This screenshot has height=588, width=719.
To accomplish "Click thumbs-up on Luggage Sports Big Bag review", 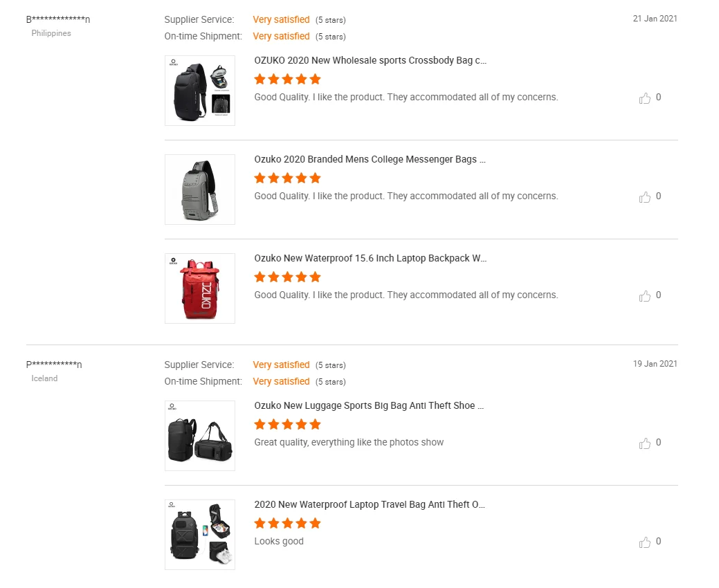I will pyautogui.click(x=645, y=443).
